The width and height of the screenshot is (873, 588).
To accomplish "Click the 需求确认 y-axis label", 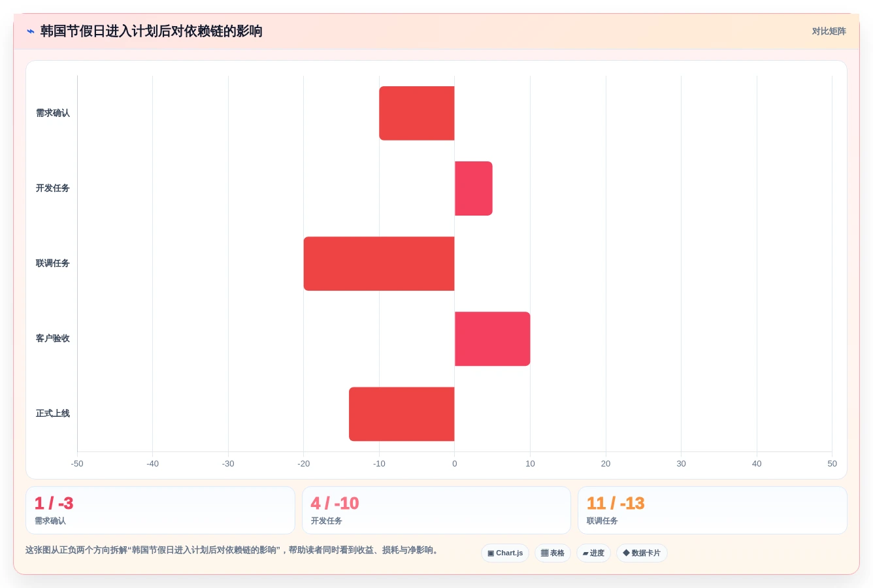I will pyautogui.click(x=52, y=113).
